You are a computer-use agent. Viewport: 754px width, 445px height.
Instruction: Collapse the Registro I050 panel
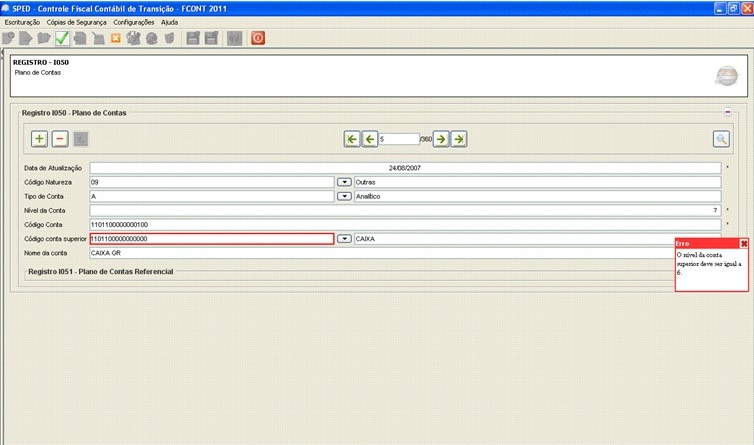(x=728, y=113)
